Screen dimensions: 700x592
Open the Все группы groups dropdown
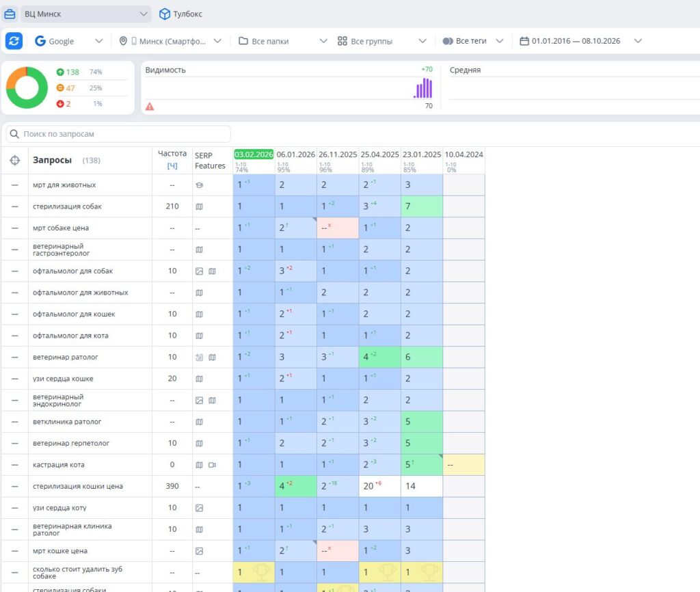[x=381, y=41]
